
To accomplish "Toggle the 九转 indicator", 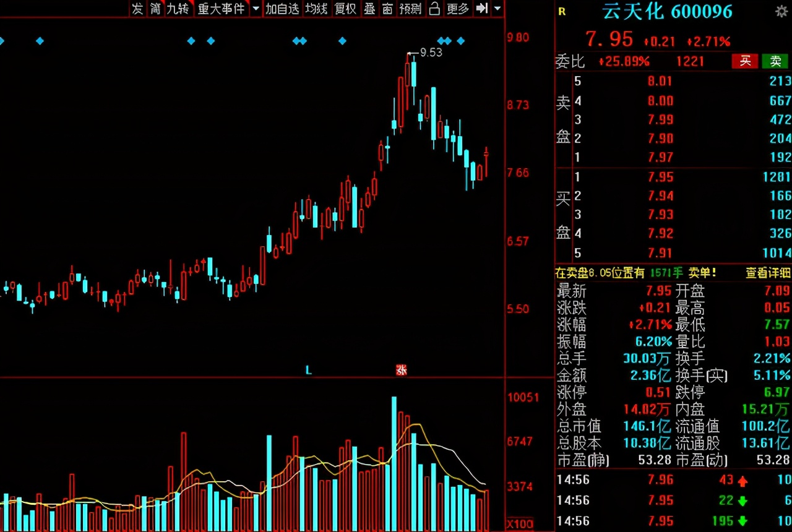I will click(178, 9).
